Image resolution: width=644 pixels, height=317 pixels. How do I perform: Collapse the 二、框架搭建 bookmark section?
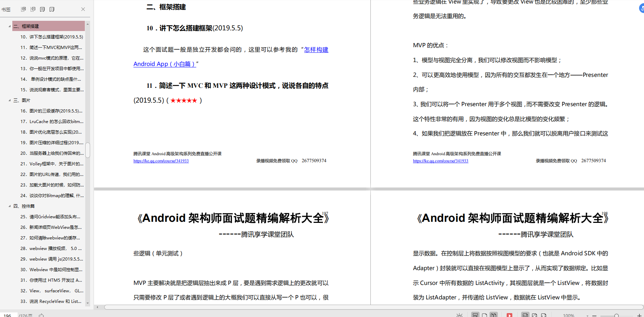click(10, 26)
